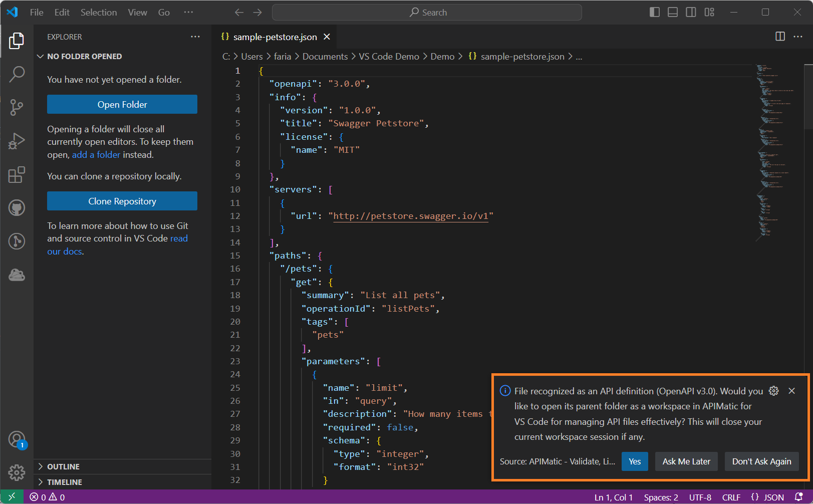Screen dimensions: 813x504
Task: Open the Go menu
Action: 164,13
